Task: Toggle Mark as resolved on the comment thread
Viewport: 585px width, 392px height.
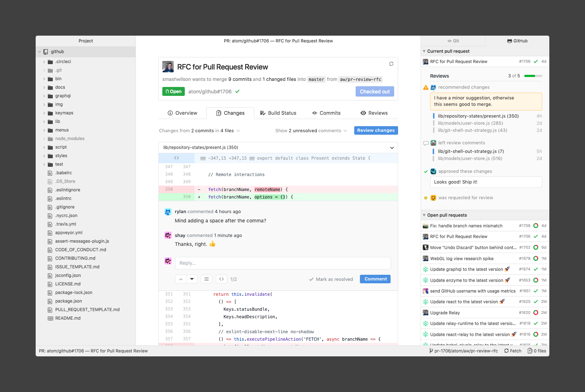Action: pos(331,279)
